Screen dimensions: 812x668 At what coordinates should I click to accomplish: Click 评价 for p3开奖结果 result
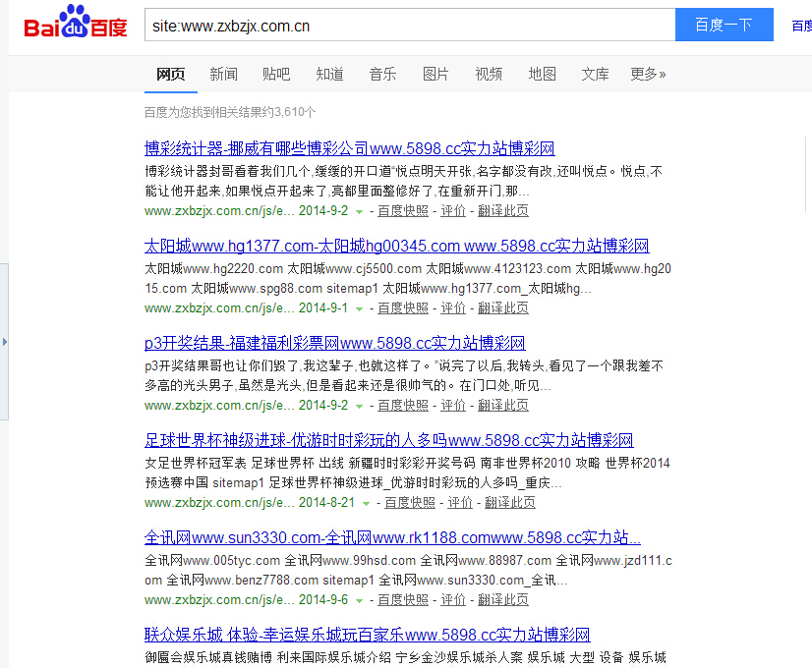(x=453, y=406)
